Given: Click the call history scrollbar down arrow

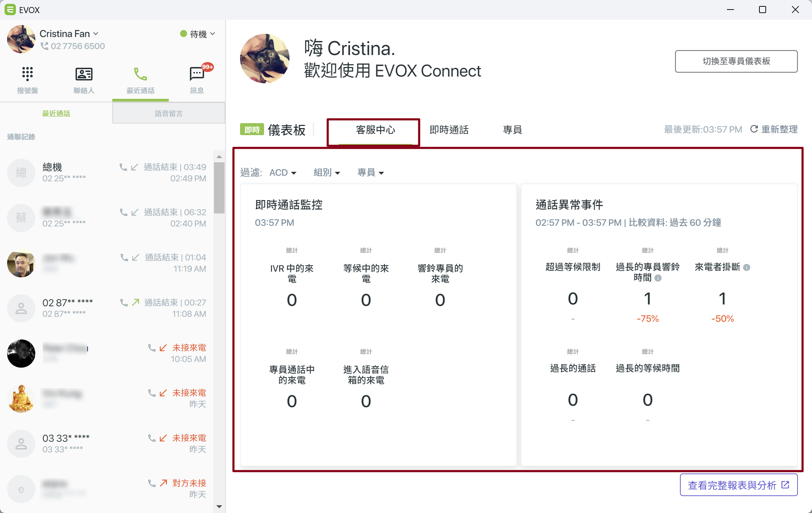Looking at the screenshot, I should (x=219, y=507).
